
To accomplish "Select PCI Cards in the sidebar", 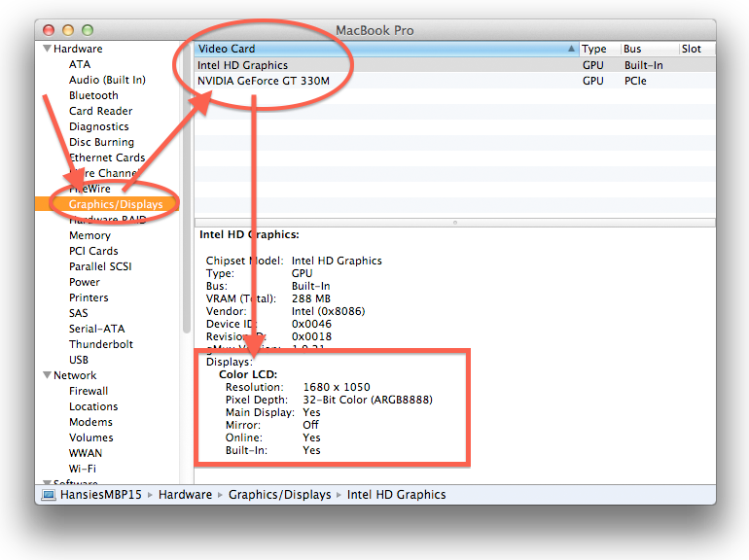I will coord(93,251).
